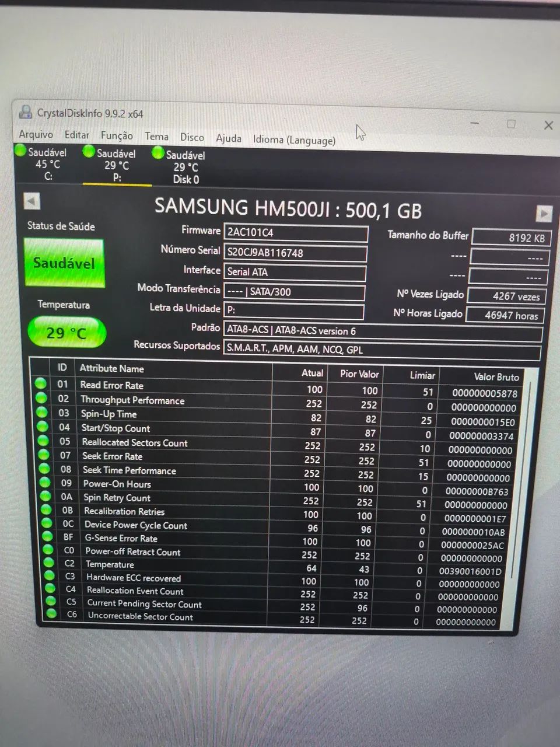
Task: Minimize the CrystalDiskInfo window
Action: (475, 123)
